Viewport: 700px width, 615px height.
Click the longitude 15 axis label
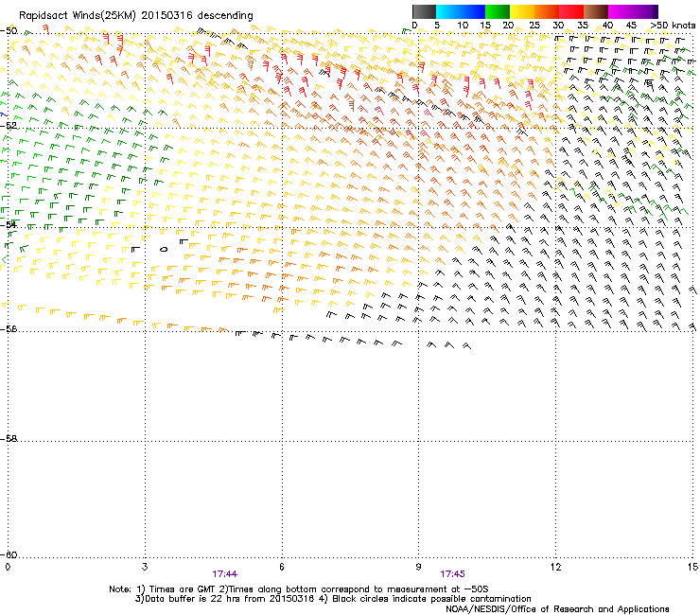tap(692, 567)
